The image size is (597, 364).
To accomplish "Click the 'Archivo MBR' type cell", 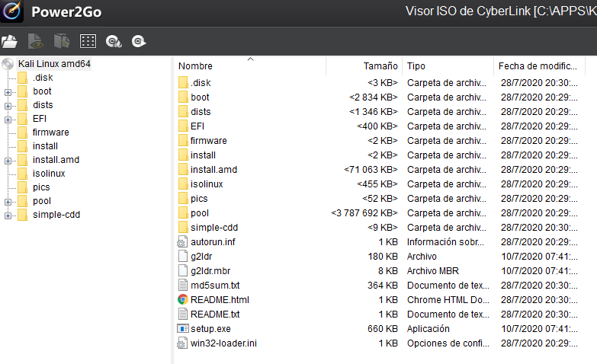I will coord(433,271).
